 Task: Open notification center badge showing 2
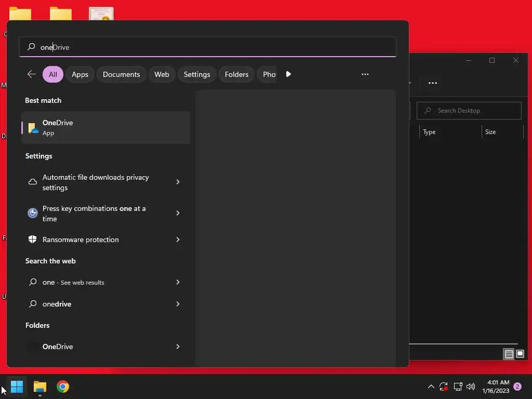[x=517, y=387]
